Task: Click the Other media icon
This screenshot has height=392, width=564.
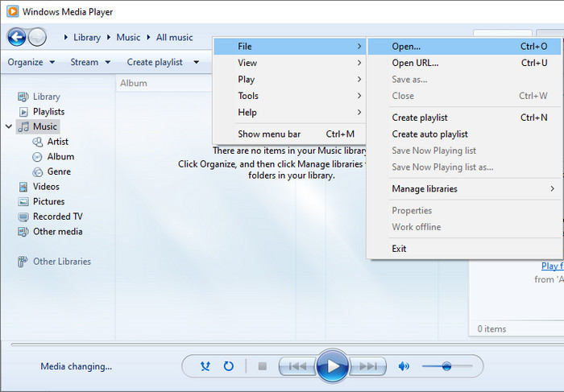Action: tap(23, 232)
